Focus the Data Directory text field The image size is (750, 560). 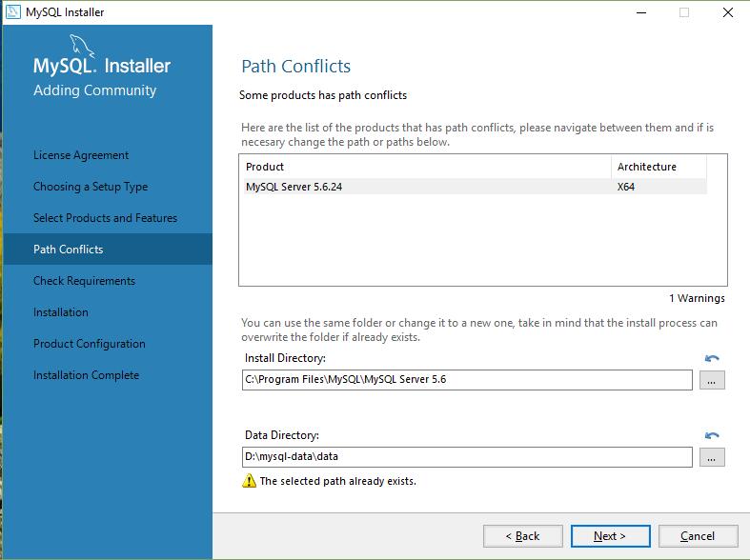coord(467,457)
